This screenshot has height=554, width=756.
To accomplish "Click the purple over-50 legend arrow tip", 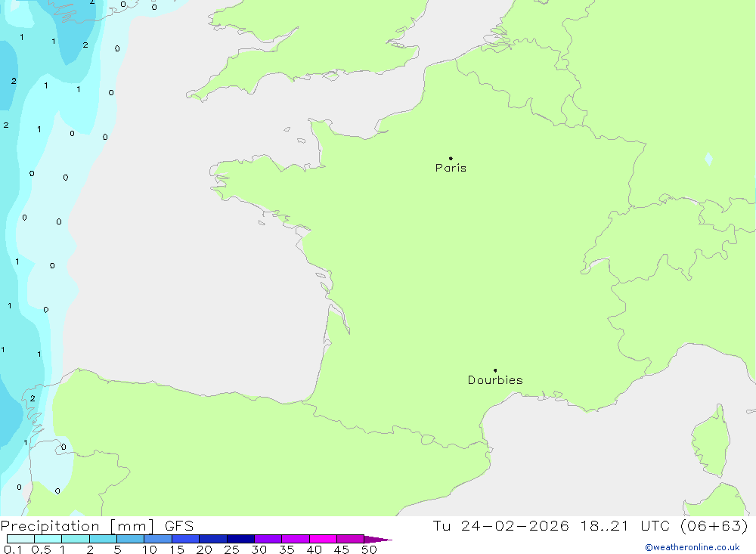I will (379, 540).
